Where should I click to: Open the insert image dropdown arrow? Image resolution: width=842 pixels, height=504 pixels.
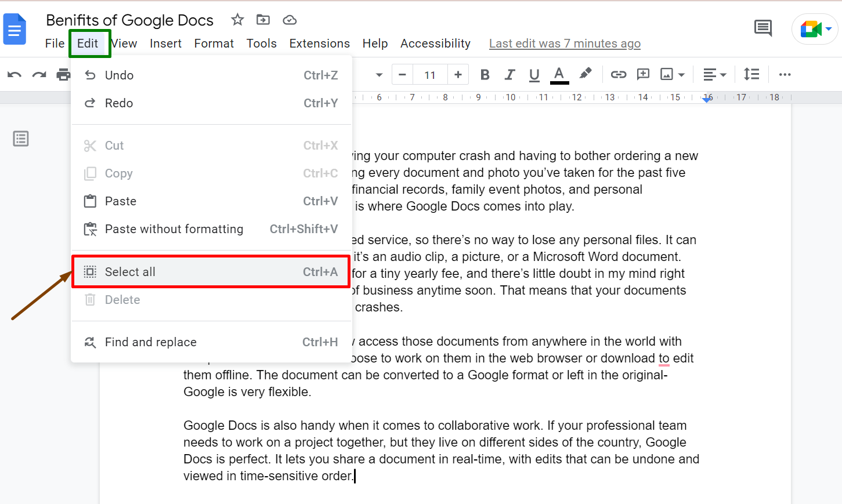coord(680,74)
